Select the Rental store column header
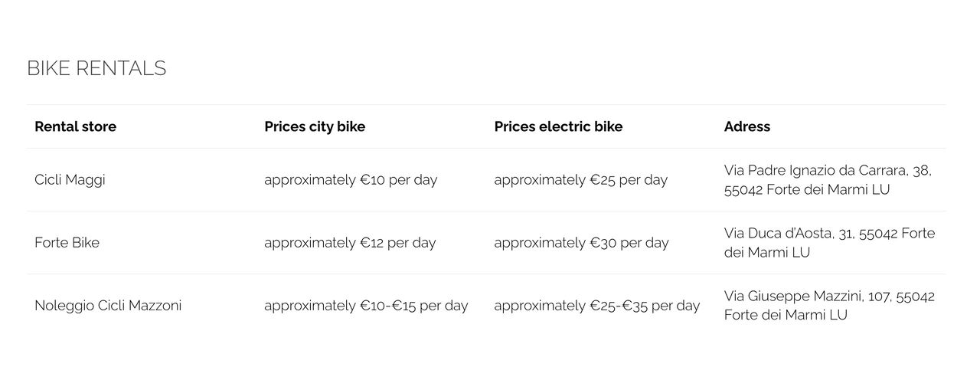 point(75,126)
